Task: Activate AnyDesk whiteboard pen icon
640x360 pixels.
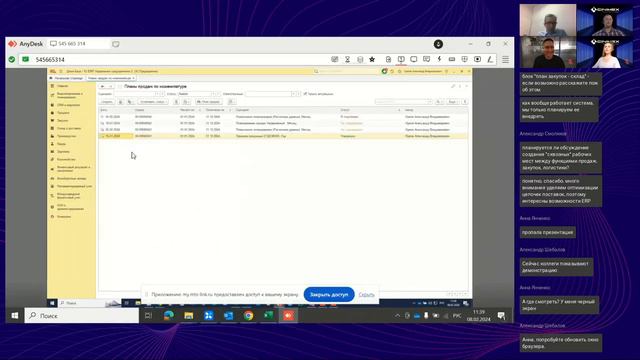Action: pos(490,60)
